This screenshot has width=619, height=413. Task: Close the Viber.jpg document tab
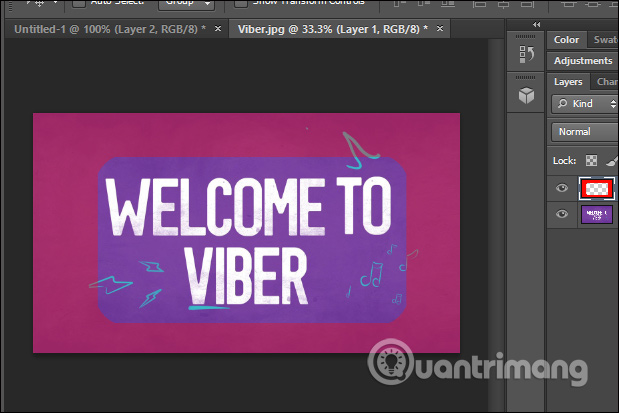(440, 29)
